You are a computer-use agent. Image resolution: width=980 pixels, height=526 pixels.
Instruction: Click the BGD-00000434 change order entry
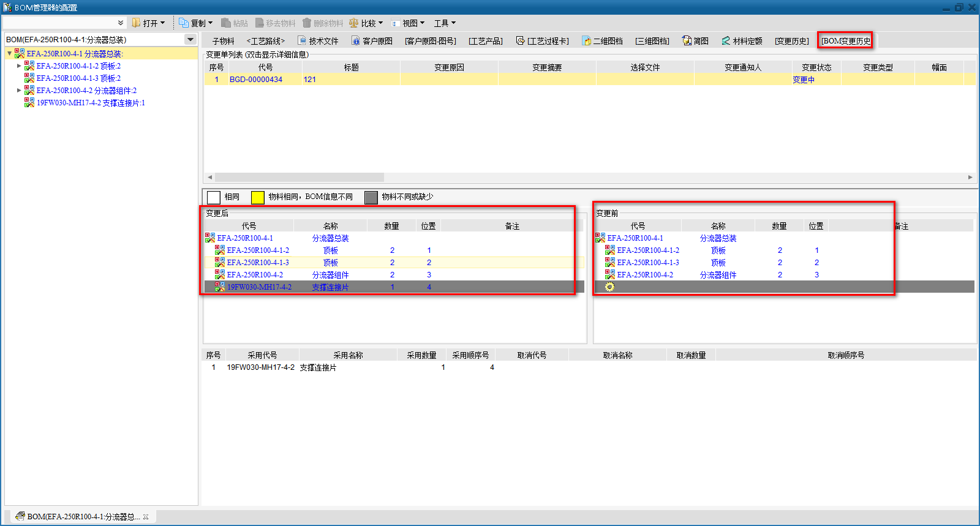(x=255, y=80)
